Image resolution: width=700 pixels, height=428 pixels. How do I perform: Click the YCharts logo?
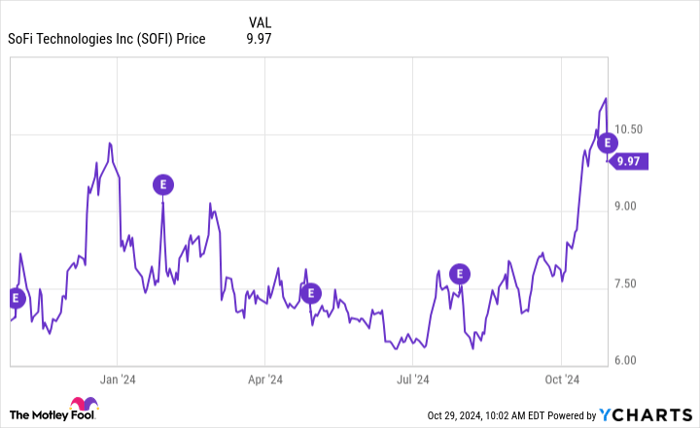pos(646,415)
